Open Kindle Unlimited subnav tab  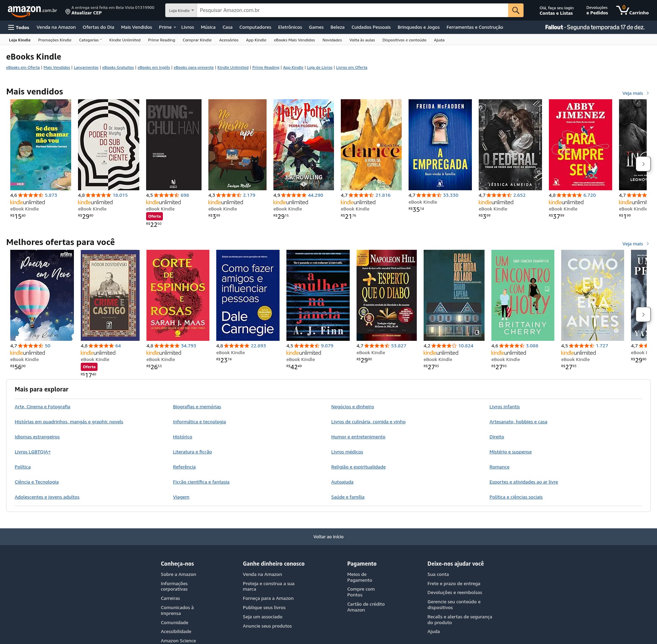pyautogui.click(x=125, y=40)
